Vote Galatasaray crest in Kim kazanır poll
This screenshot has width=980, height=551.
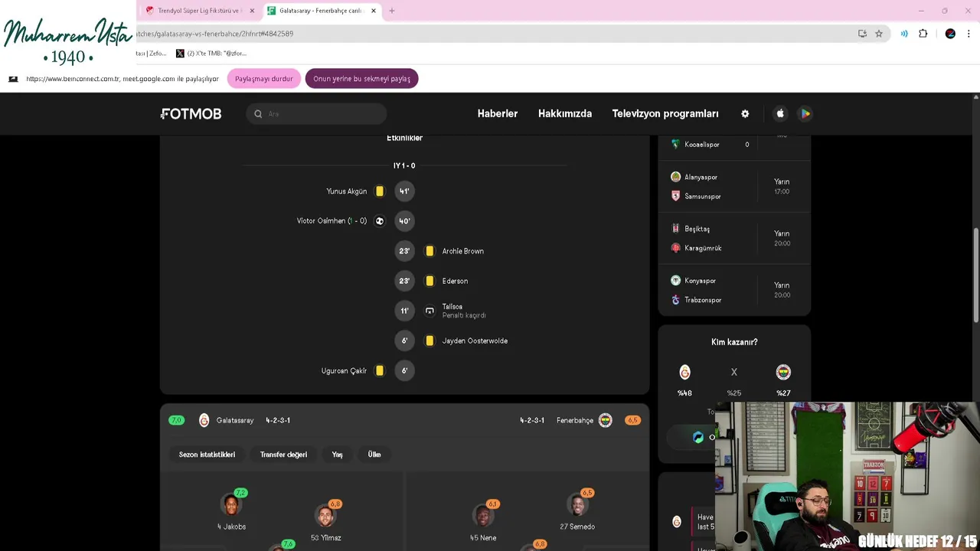[685, 372]
